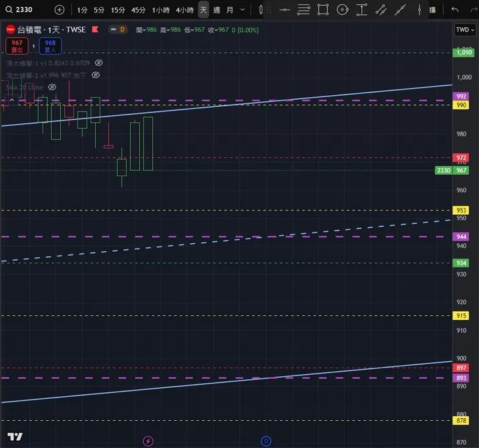479x448 pixels.
Task: Select the parallel channel tool
Action: pyautogui.click(x=381, y=10)
